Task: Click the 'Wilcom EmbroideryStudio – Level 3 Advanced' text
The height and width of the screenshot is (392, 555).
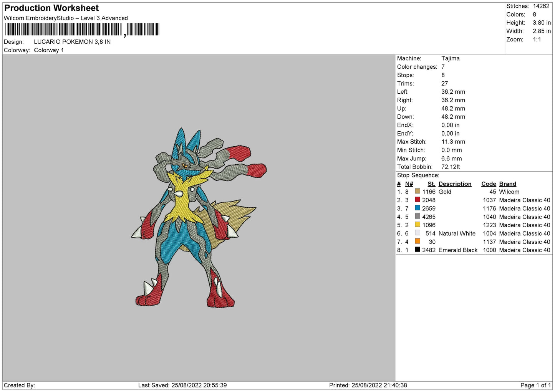Action: [x=66, y=18]
